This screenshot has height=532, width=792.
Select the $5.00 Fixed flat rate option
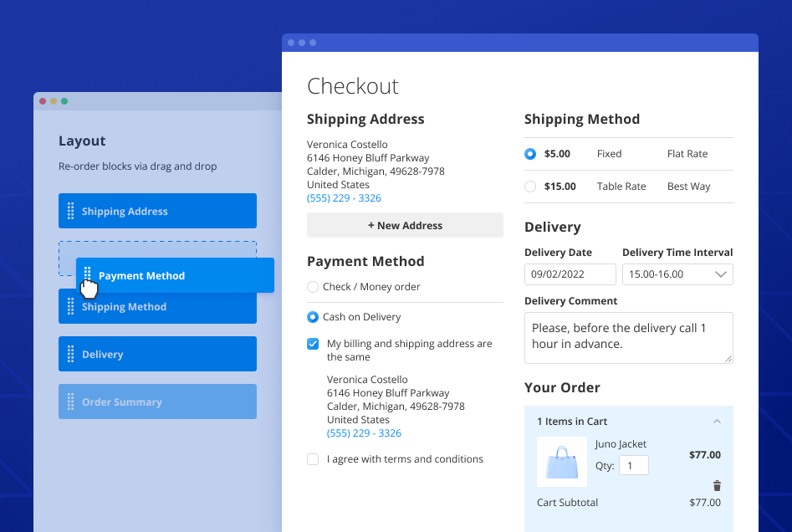[x=530, y=154]
